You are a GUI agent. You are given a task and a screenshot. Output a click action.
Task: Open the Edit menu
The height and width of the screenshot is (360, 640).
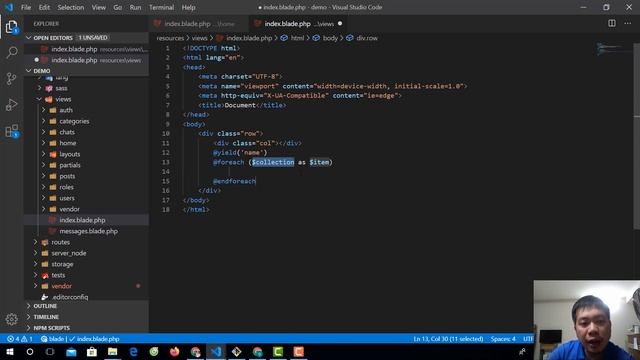click(x=44, y=7)
